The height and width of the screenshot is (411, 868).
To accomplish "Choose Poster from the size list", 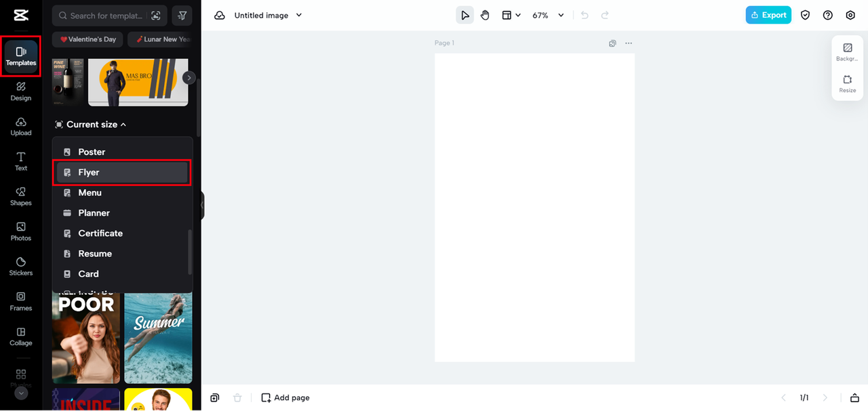I will click(123, 152).
